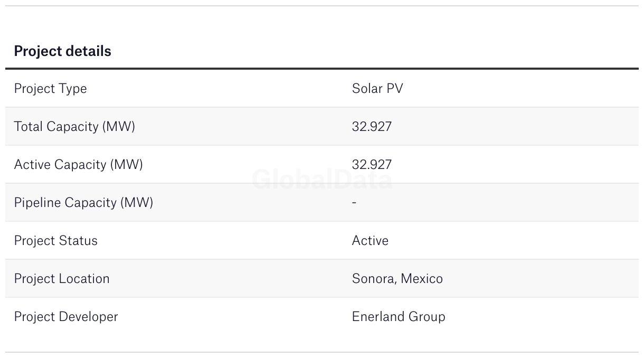Viewport: 644px width, 358px height.
Task: Click the dash in Pipeline Capacity row
Action: tap(354, 203)
